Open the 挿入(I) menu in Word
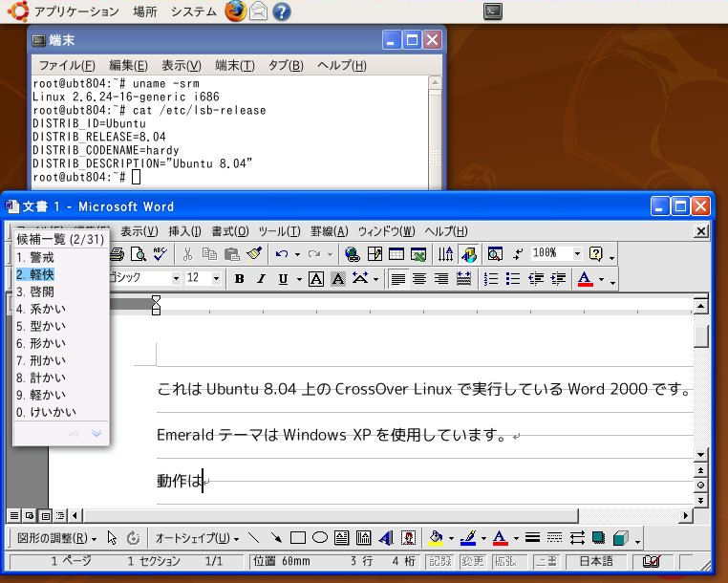This screenshot has width=728, height=583. coord(184,231)
